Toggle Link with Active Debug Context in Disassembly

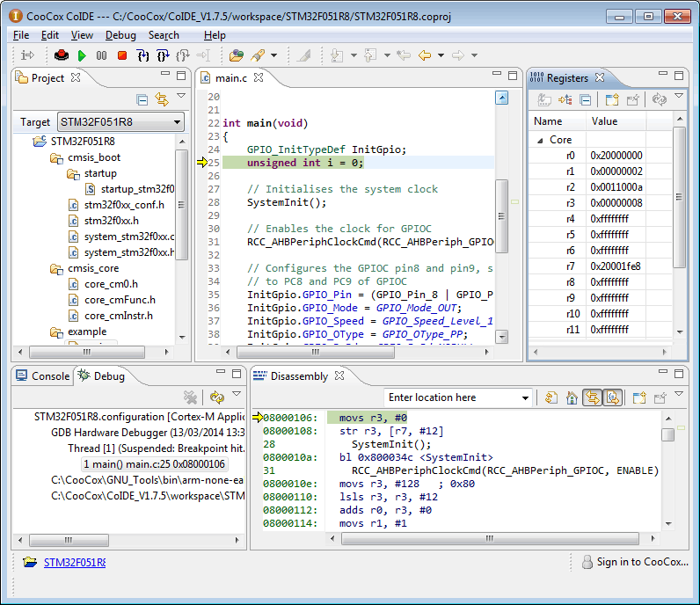tap(592, 397)
